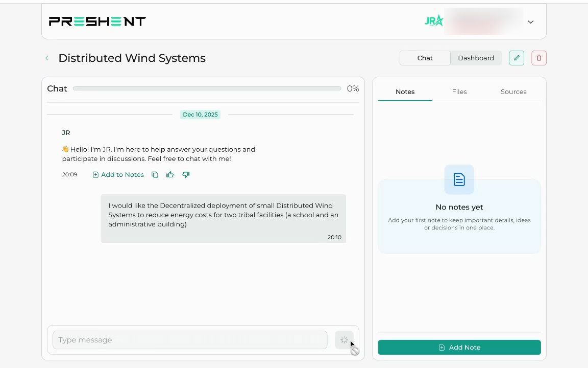The width and height of the screenshot is (588, 368).
Task: Switch to the Dashboard view
Action: pyautogui.click(x=476, y=58)
